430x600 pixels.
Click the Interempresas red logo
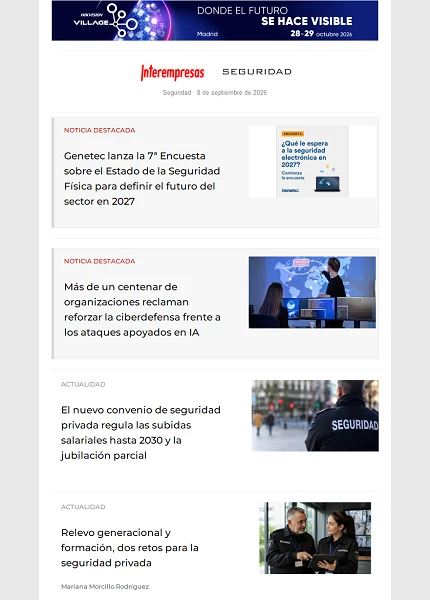[173, 72]
